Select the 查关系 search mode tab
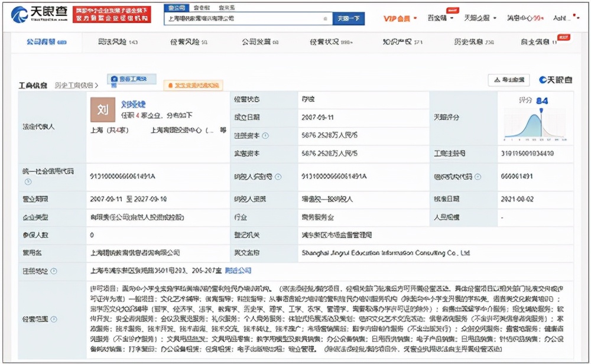591x364 pixels. point(226,8)
